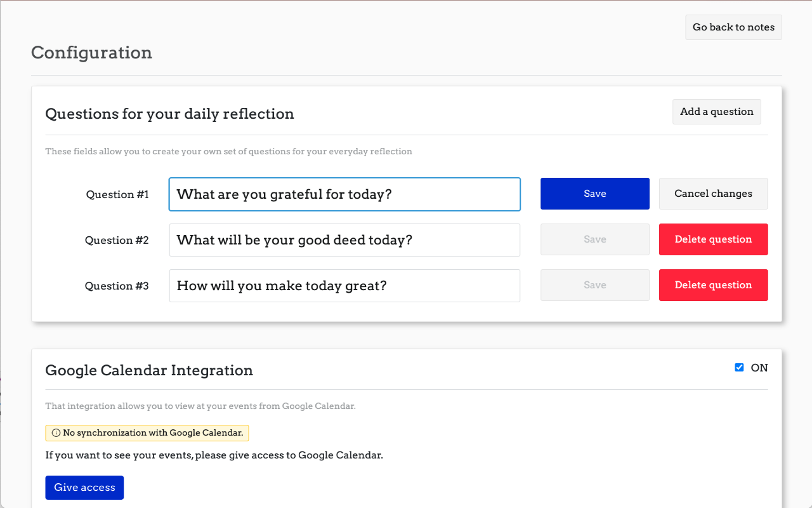Click the Question #3 label
The height and width of the screenshot is (508, 812).
coord(117,286)
